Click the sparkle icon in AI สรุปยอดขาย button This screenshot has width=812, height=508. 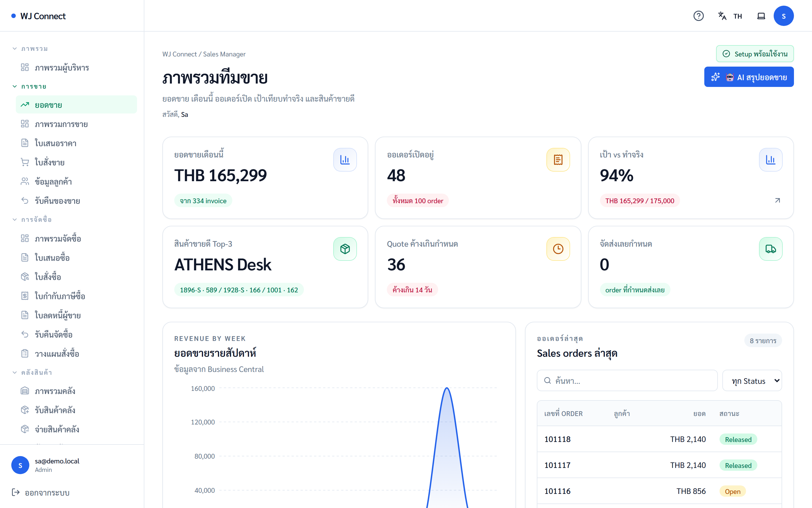coord(715,77)
